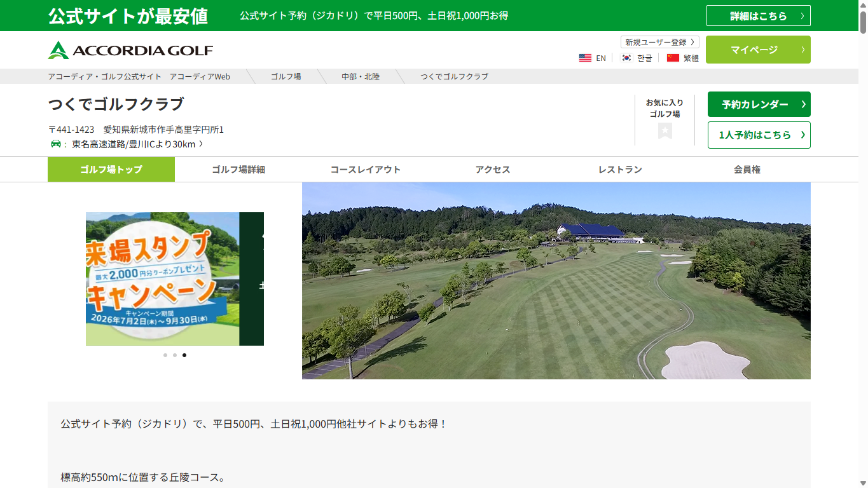Click the Accordia Golf logo
This screenshot has width=868, height=488.
tap(130, 50)
